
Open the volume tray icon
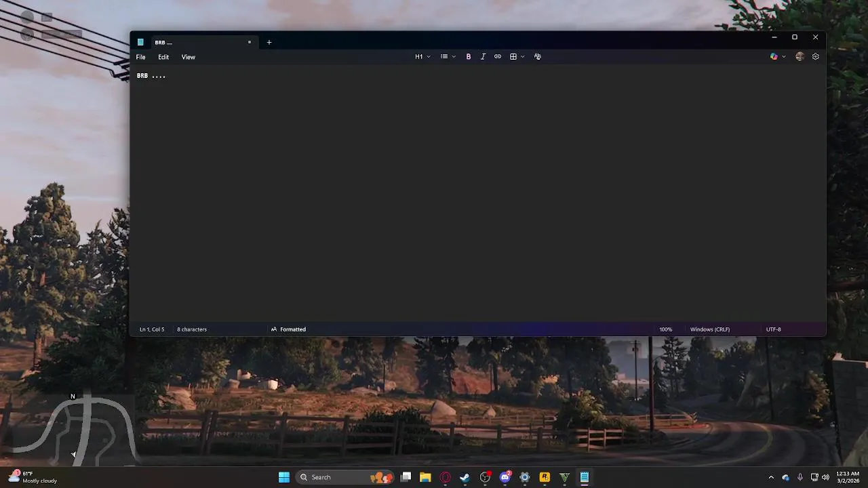pos(825,477)
